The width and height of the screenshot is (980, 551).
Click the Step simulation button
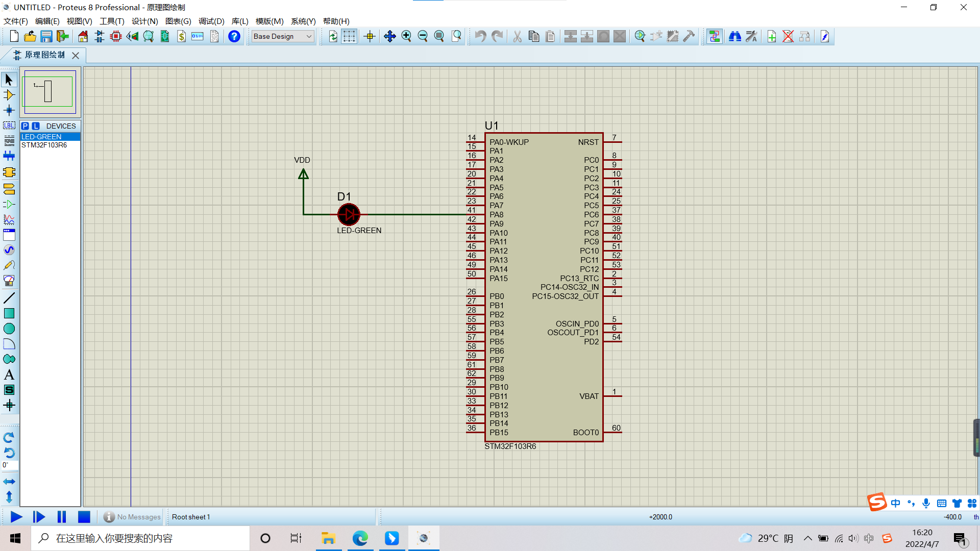point(39,517)
